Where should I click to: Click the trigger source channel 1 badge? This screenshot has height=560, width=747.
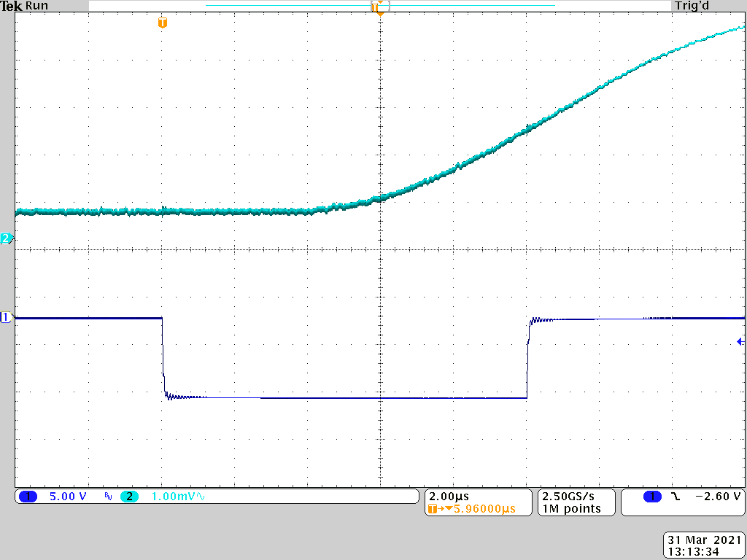point(652,497)
